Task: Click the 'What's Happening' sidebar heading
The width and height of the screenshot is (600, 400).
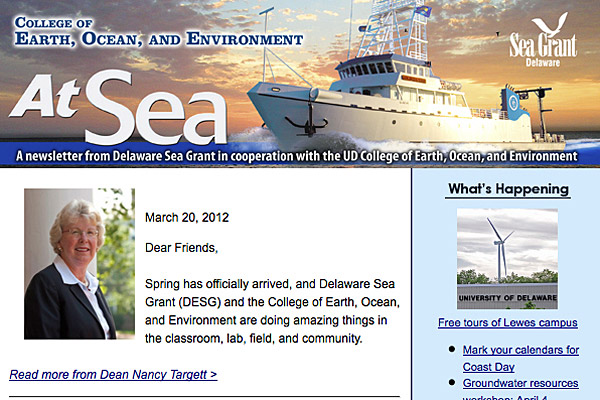Action: click(508, 189)
